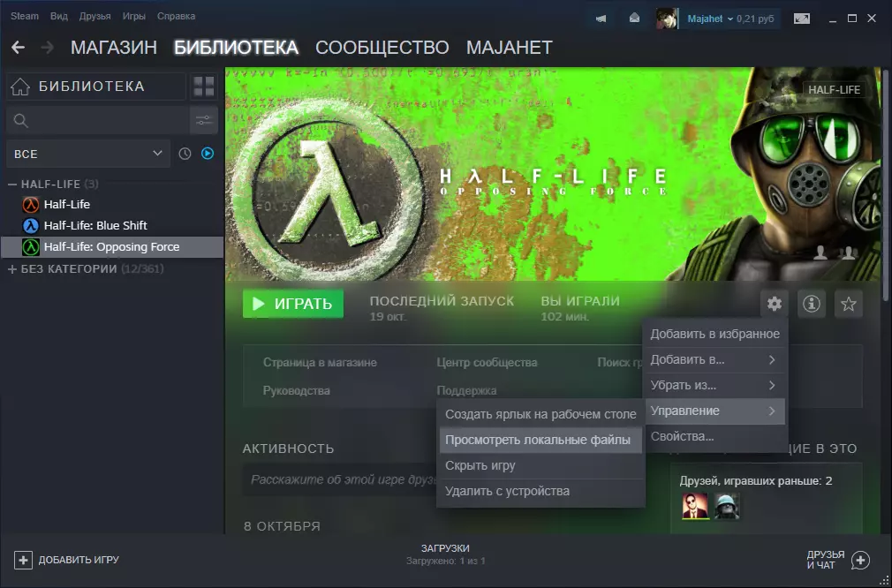
Task: Click the green ИГРАТЬ button
Action: pos(293,304)
